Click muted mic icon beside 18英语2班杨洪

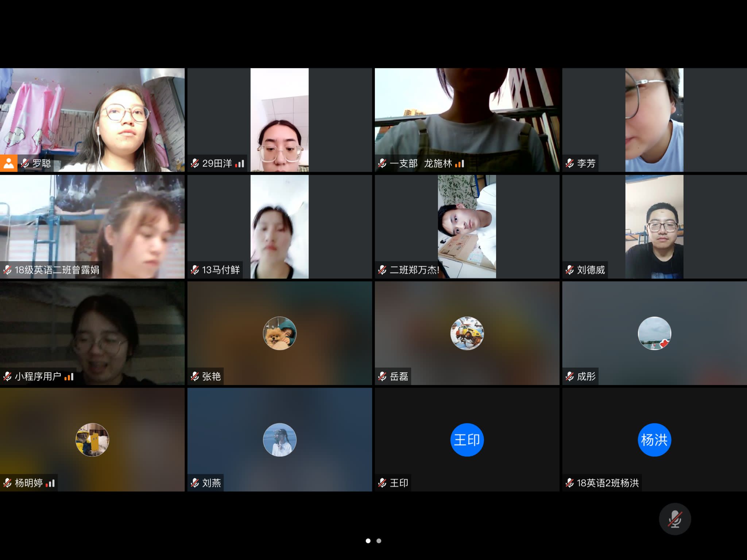[570, 483]
